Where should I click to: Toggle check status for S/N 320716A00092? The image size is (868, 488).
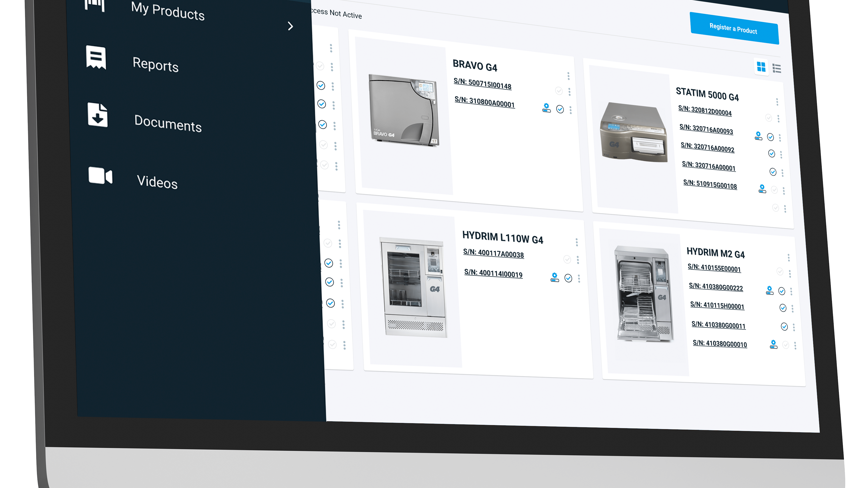[x=772, y=154]
